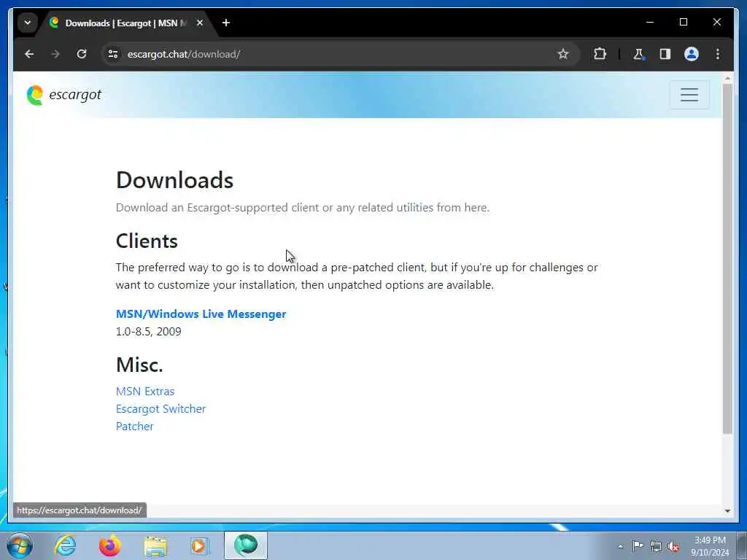Click the Misc. heading
The height and width of the screenshot is (560, 747).
[x=139, y=365]
